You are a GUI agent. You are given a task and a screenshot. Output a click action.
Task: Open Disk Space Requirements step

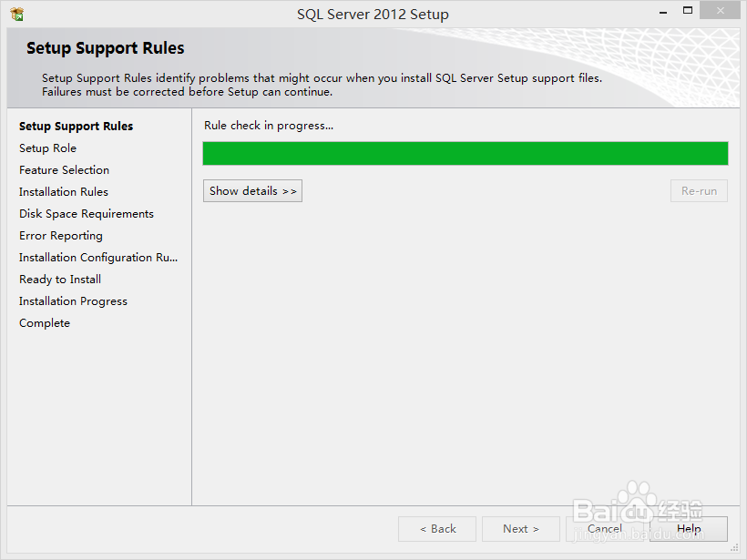click(x=86, y=213)
